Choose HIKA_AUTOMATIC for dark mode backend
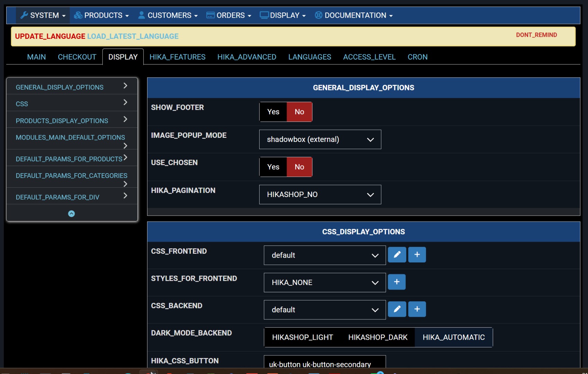 tap(454, 337)
